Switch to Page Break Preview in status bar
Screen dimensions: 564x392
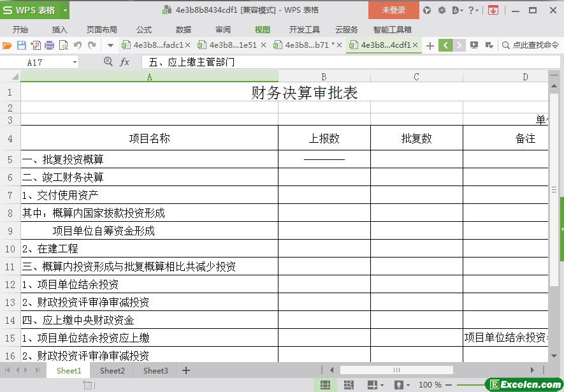[349, 385]
